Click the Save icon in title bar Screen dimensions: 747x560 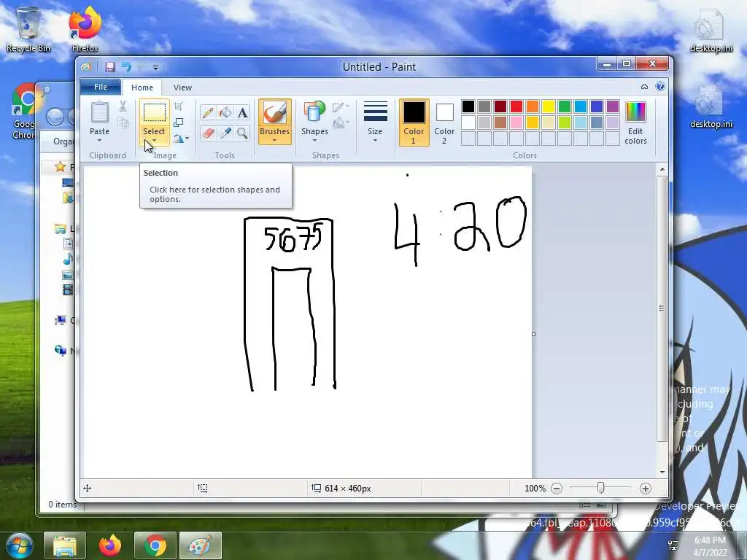(x=110, y=67)
